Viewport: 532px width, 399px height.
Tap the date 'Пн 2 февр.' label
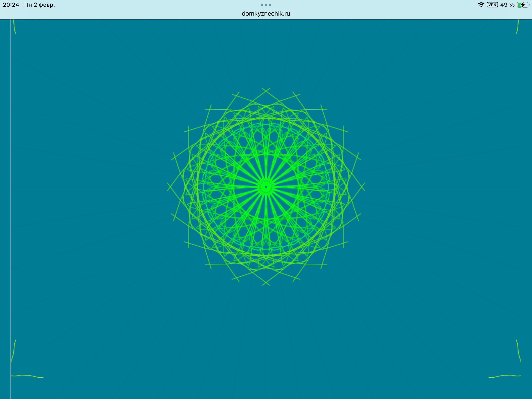(x=39, y=5)
